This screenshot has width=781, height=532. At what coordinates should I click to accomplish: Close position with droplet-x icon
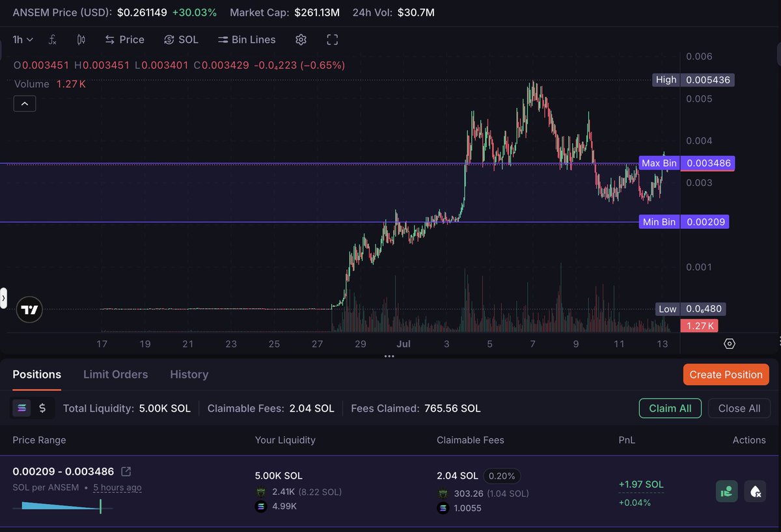(x=755, y=491)
